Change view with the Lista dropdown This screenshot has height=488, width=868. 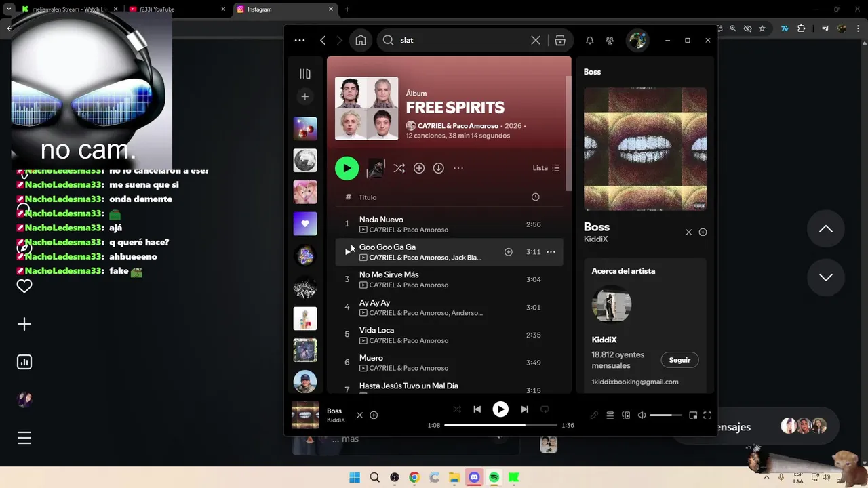[x=546, y=168]
